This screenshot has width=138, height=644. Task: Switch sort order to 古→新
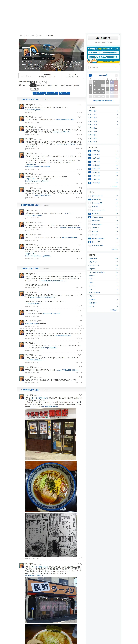pyautogui.click(x=44, y=82)
